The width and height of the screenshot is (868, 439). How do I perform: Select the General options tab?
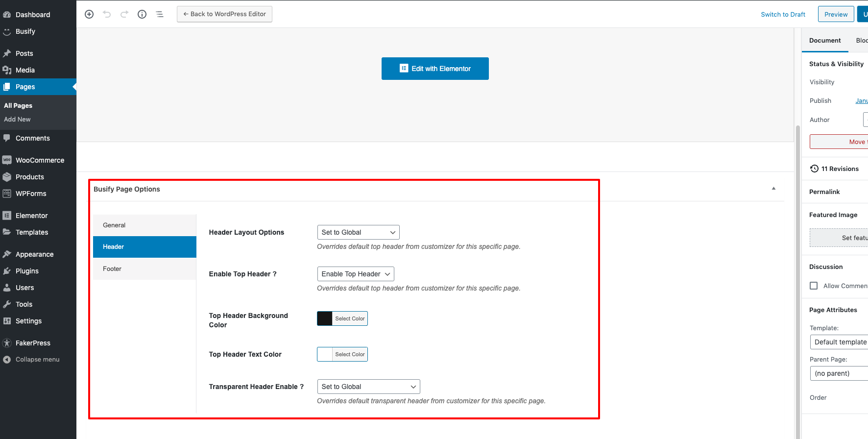click(x=145, y=225)
